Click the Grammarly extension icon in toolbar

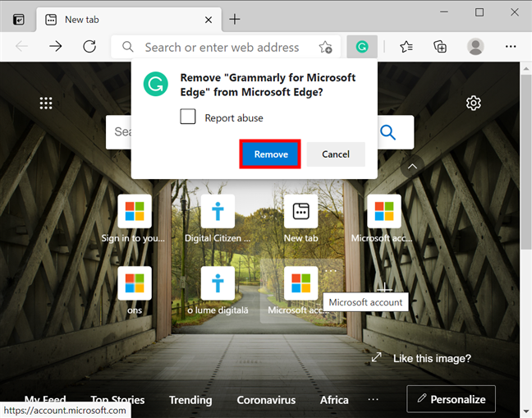[x=362, y=47]
